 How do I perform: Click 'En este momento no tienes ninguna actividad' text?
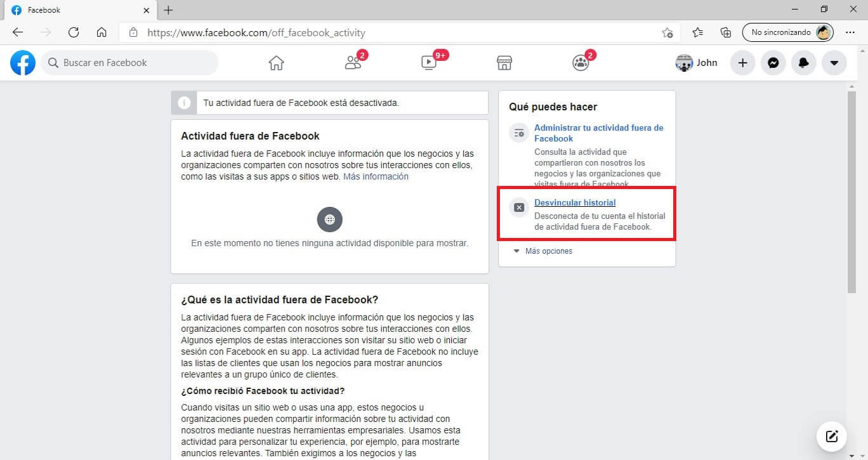pos(330,243)
